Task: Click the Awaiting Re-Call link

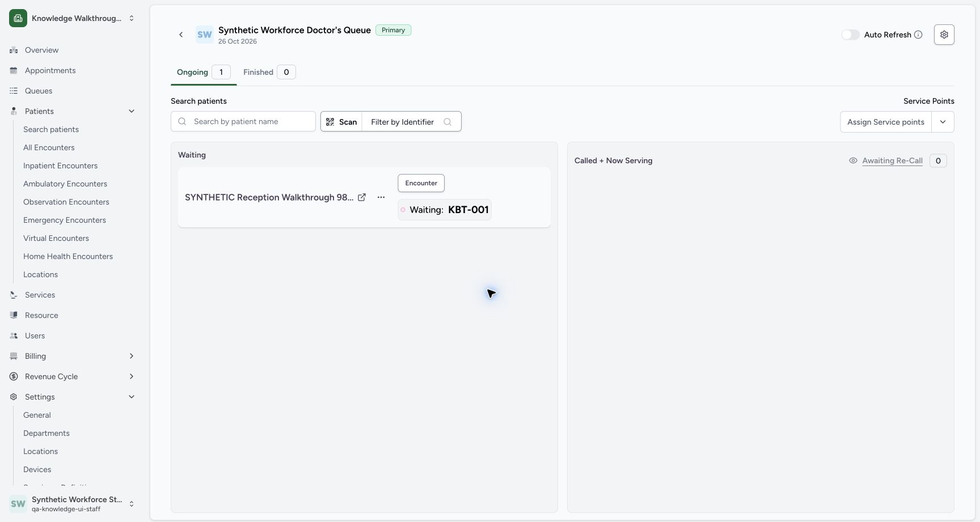Action: point(892,160)
